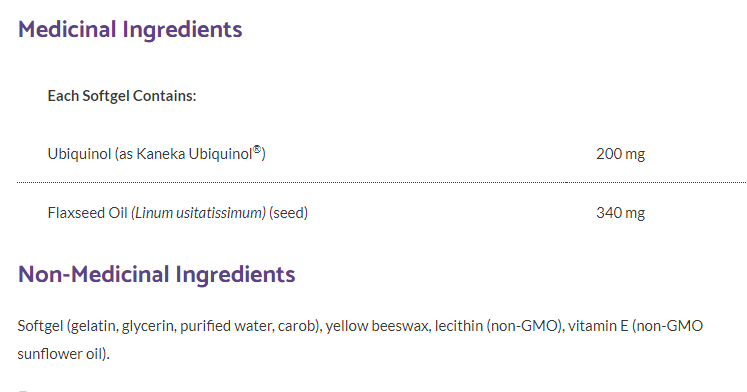Click the 200 mg amount

(620, 154)
